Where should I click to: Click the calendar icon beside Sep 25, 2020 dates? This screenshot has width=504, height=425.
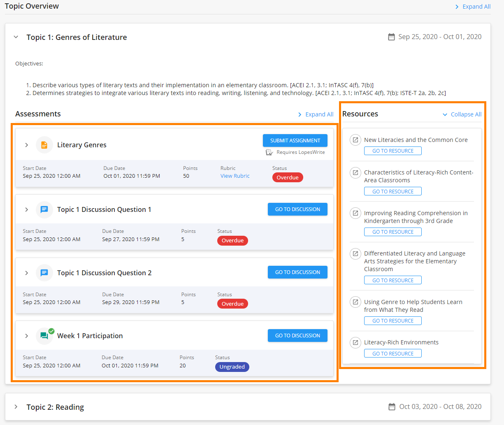pyautogui.click(x=391, y=37)
